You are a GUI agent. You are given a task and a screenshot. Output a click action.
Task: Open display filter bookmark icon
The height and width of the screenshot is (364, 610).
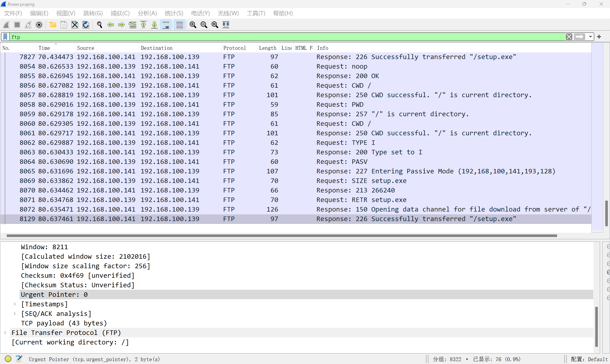(x=5, y=37)
